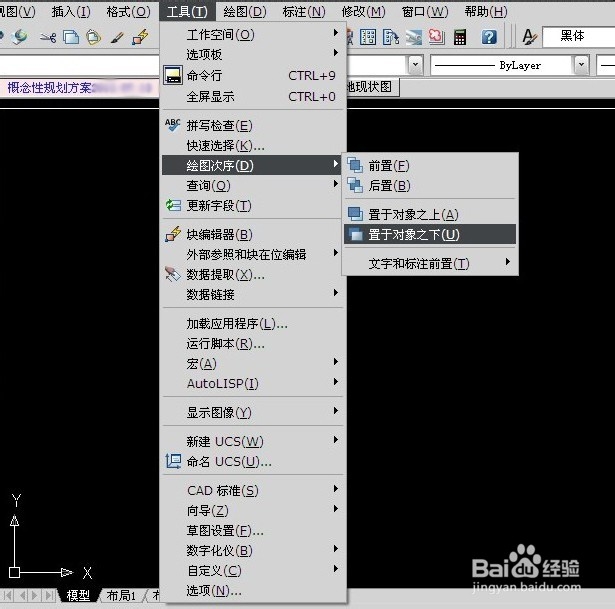Expand 选项板 submenu

tap(253, 54)
